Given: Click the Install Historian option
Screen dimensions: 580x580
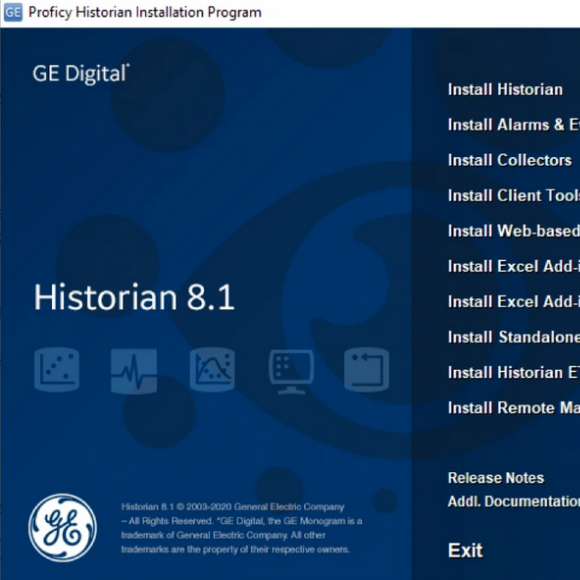Looking at the screenshot, I should click(x=505, y=90).
